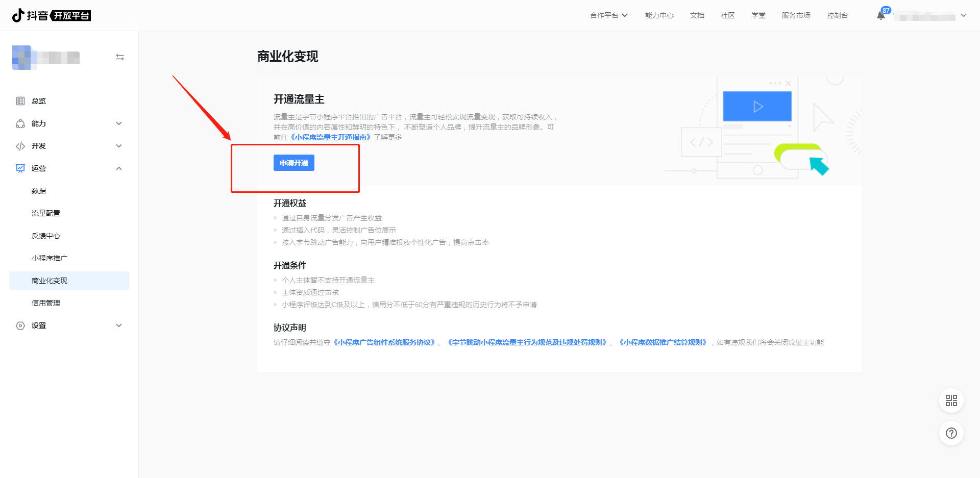Click the 总览 overview icon in sidebar
The width and height of the screenshot is (980, 478).
(20, 101)
